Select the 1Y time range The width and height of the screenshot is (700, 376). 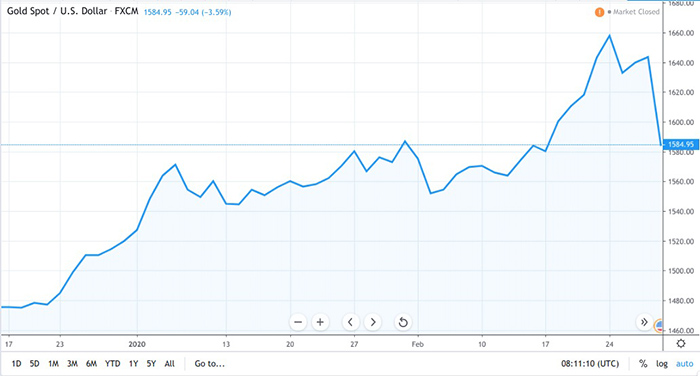coord(133,364)
